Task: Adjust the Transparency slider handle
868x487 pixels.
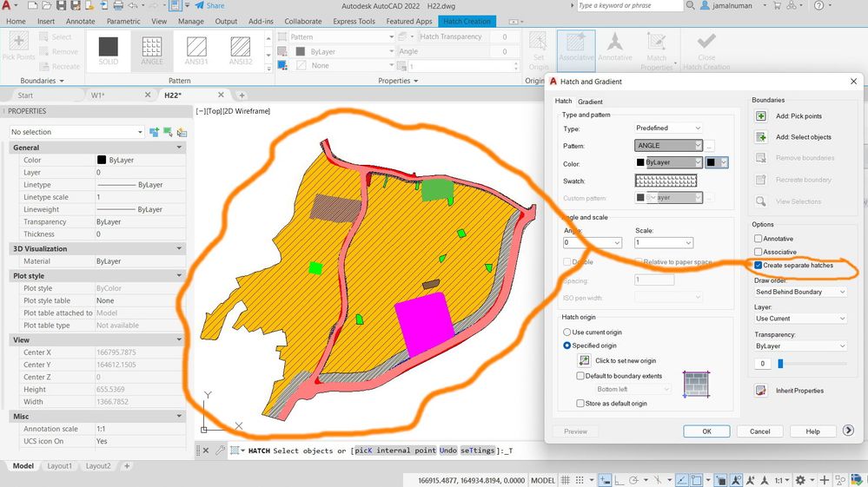Action: 780,363
